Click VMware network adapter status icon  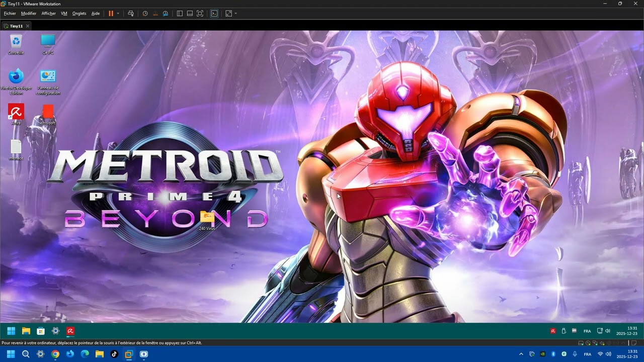tap(595, 343)
